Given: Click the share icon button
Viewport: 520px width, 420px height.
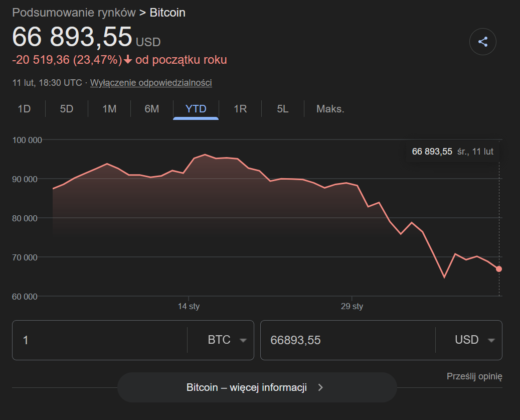Looking at the screenshot, I should tap(482, 42).
